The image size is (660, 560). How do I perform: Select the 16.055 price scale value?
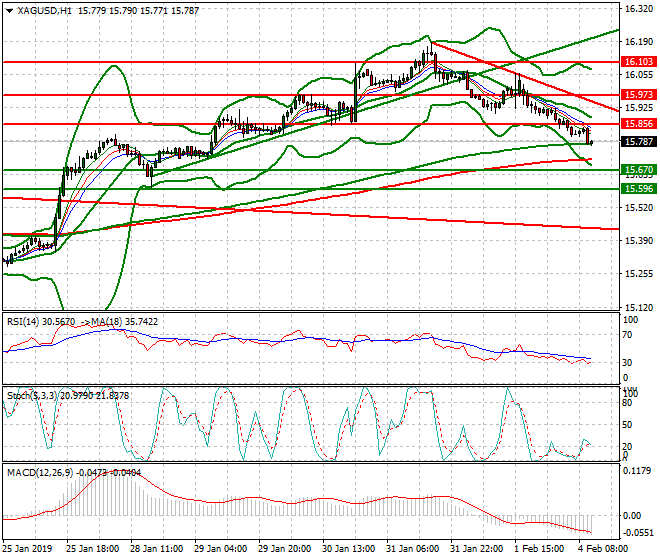click(x=639, y=75)
